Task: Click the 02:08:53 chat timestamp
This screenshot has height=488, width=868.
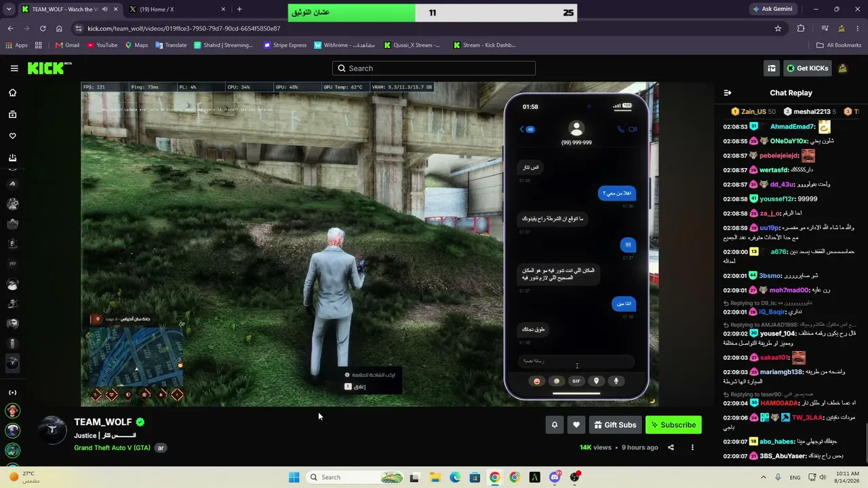Action: tap(735, 127)
